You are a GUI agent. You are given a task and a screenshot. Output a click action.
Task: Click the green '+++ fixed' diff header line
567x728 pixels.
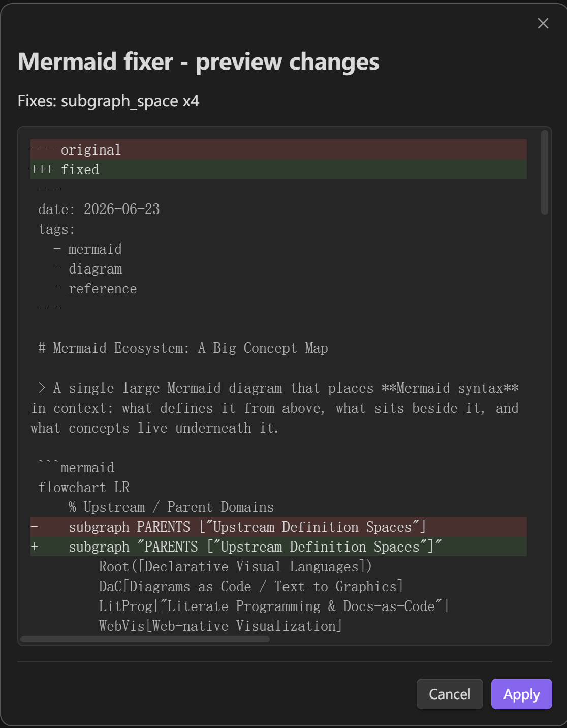[x=278, y=169]
